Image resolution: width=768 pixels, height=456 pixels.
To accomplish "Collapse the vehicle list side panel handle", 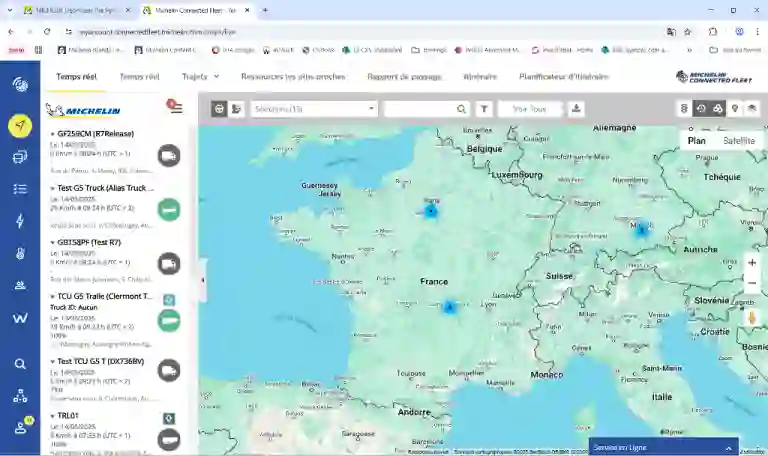I will 203,280.
